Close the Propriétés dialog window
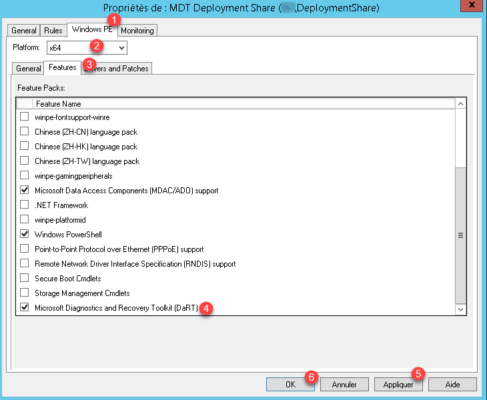 472,5
